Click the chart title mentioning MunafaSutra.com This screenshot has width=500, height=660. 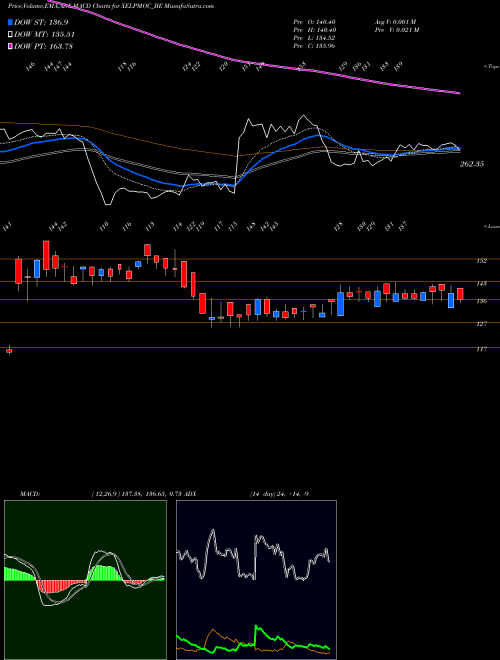click(x=111, y=6)
